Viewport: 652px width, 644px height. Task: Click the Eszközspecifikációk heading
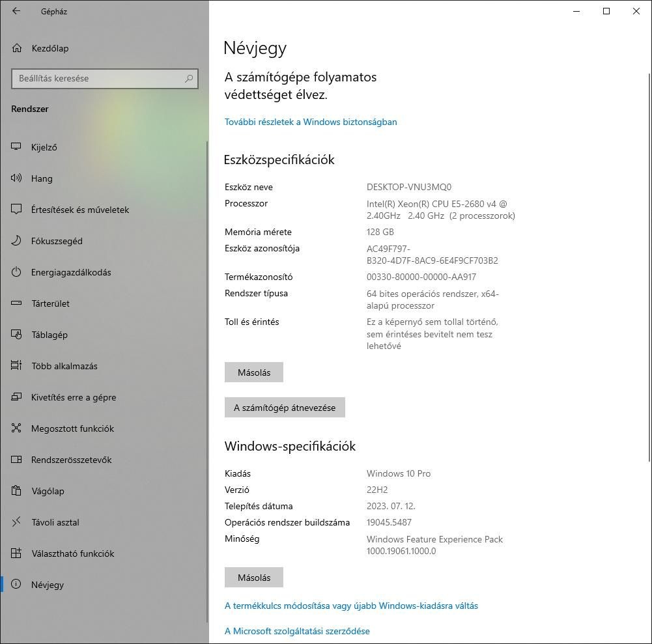[279, 160]
